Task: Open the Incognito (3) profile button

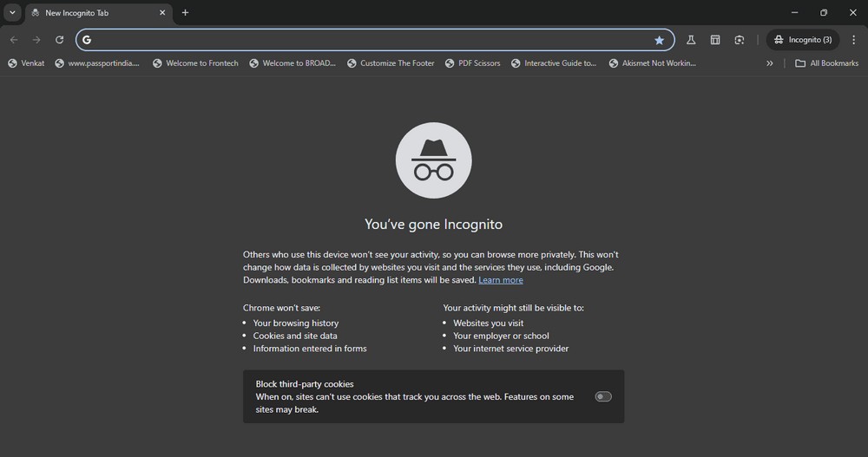Action: tap(803, 40)
